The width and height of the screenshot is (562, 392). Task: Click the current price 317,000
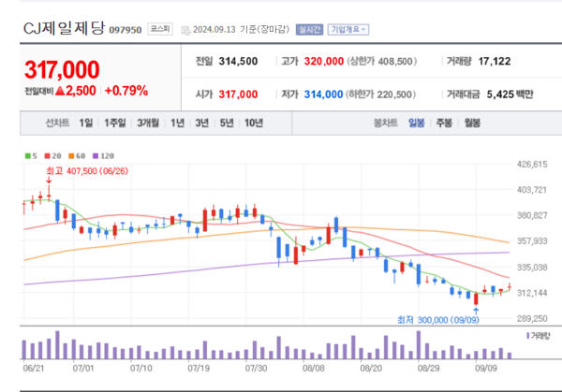pos(62,71)
